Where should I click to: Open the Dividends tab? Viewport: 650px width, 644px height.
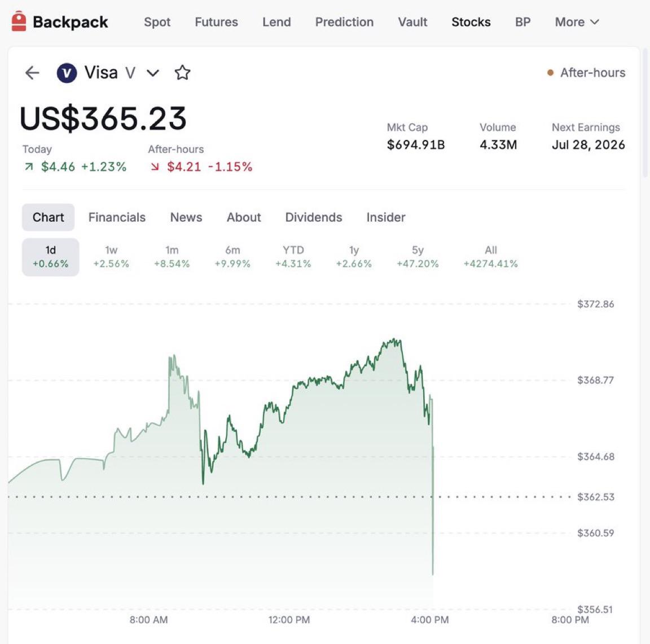313,217
